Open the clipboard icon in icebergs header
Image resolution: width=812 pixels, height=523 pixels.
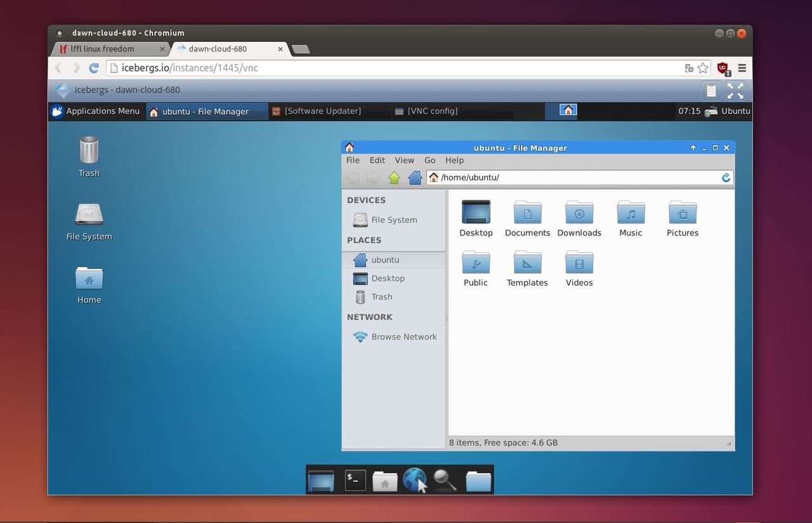[711, 91]
